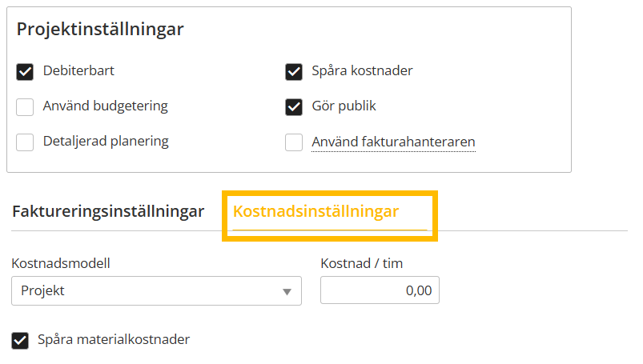Click the Spåra materialkostnader label text
643x364 pixels.
(x=114, y=339)
